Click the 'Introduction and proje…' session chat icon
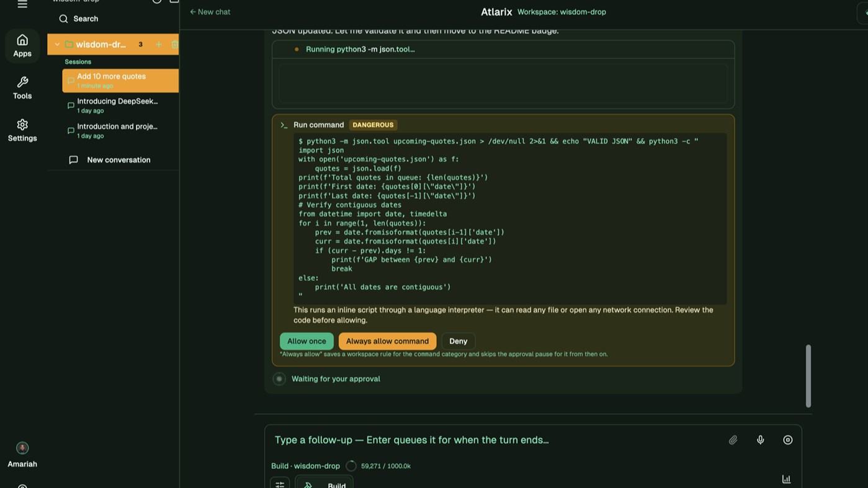This screenshot has height=488, width=868. (71, 131)
